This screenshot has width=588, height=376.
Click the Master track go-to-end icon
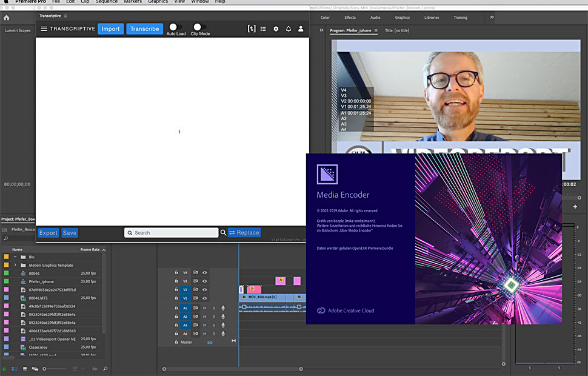[233, 341]
